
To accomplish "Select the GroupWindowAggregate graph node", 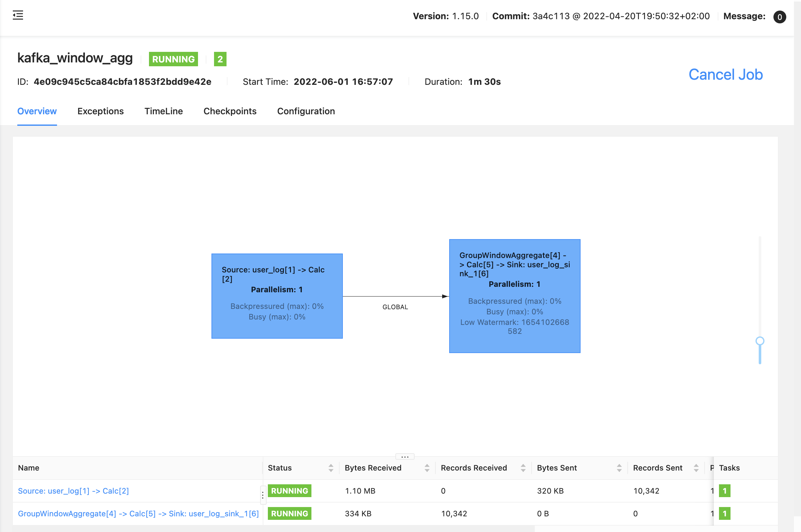I will (x=515, y=296).
